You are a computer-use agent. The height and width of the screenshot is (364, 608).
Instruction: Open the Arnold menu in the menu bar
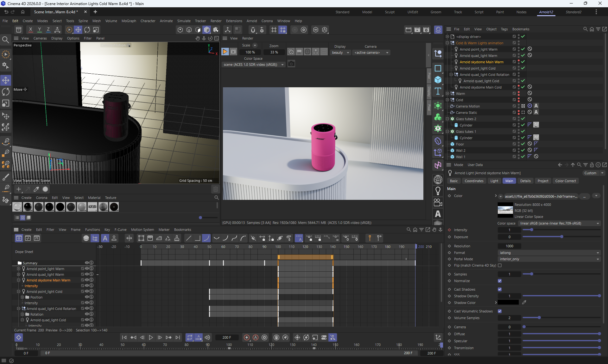click(252, 21)
